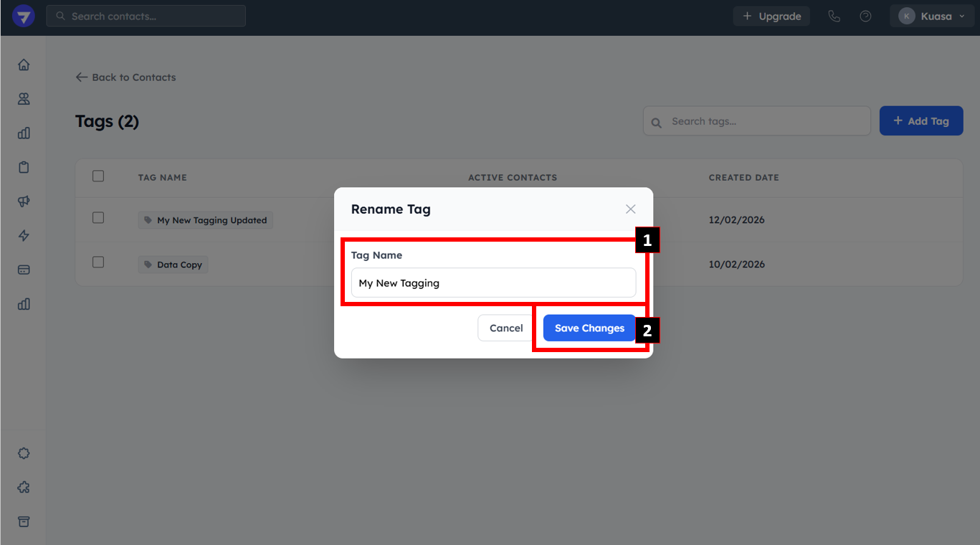Open the clipboard icon in sidebar

click(x=24, y=167)
